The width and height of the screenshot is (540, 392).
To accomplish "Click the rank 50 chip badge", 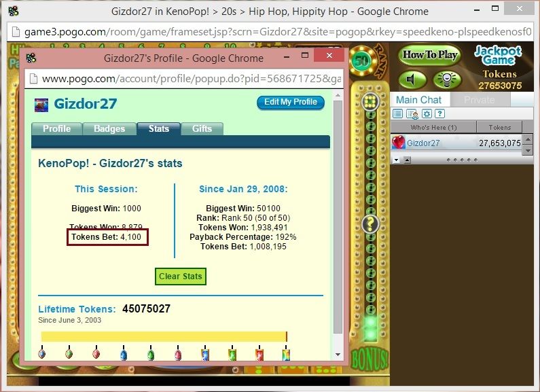I will tap(362, 61).
